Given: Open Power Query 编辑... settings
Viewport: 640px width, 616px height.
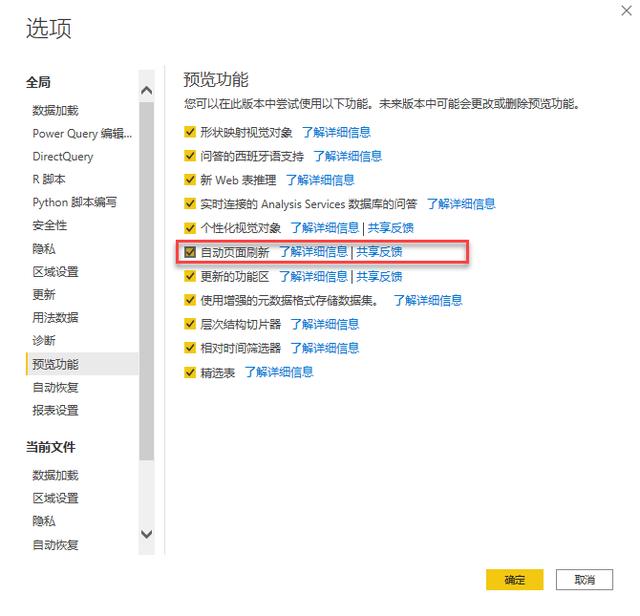Looking at the screenshot, I should click(x=82, y=133).
